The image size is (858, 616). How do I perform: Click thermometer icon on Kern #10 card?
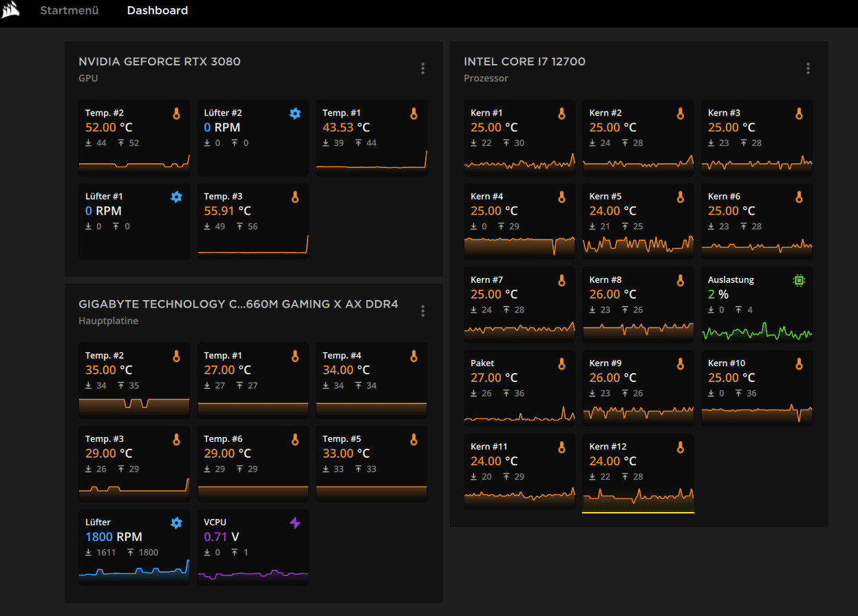799,363
